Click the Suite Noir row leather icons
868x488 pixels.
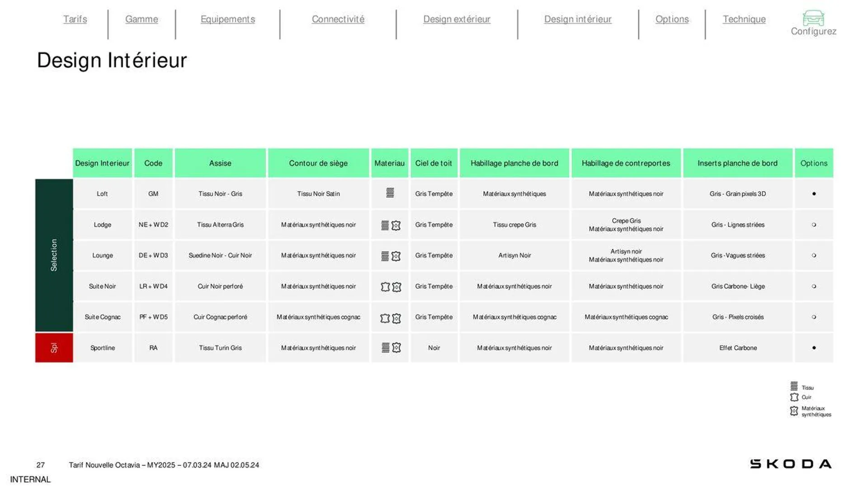(391, 287)
